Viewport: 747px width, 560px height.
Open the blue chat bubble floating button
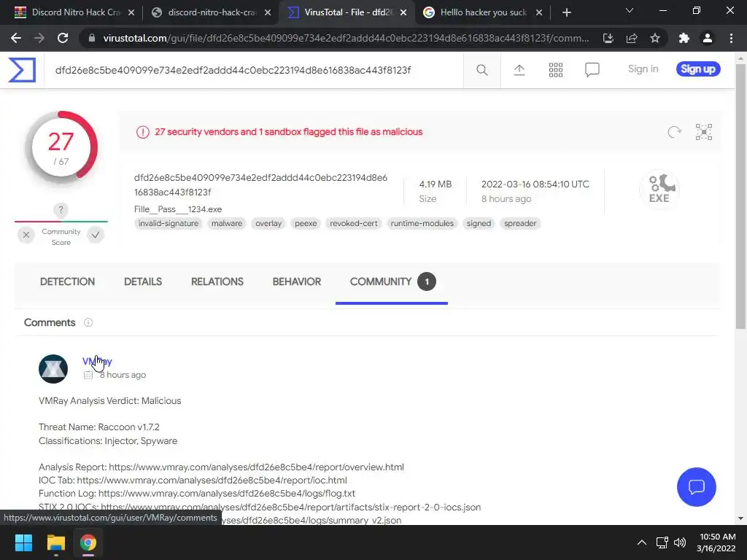[x=696, y=486]
